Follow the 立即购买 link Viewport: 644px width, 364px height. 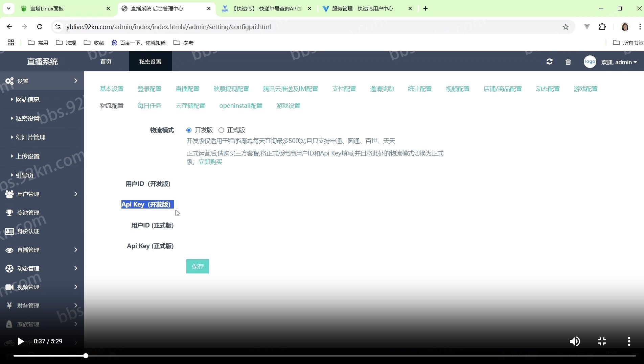(210, 162)
